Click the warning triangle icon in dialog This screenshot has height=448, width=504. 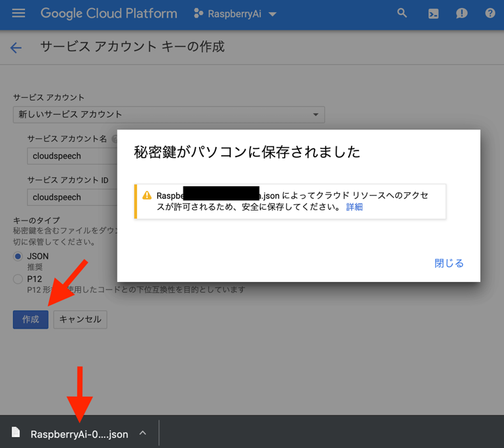(147, 195)
